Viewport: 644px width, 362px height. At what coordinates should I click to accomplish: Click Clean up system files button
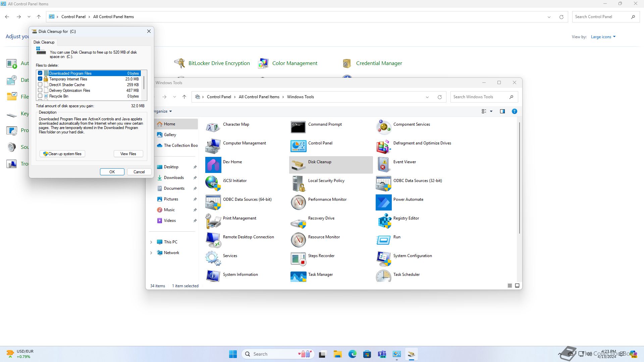coord(62,154)
